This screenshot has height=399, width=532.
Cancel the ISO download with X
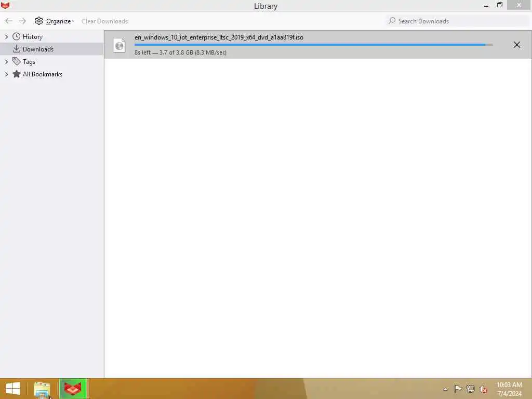coord(517,45)
